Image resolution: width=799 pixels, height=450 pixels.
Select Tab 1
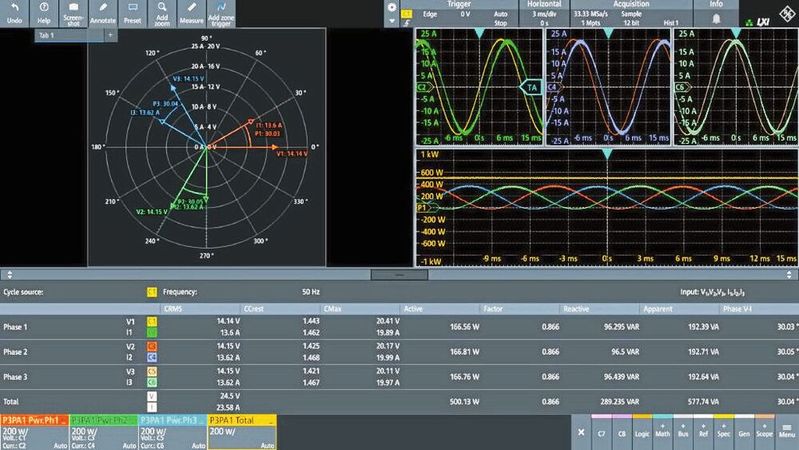click(x=69, y=35)
